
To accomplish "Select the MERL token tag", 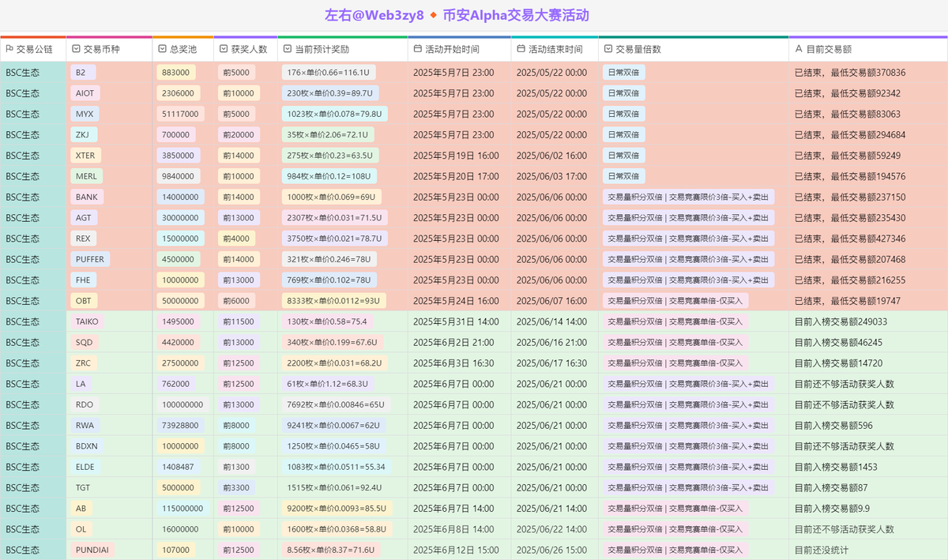I will tap(86, 176).
